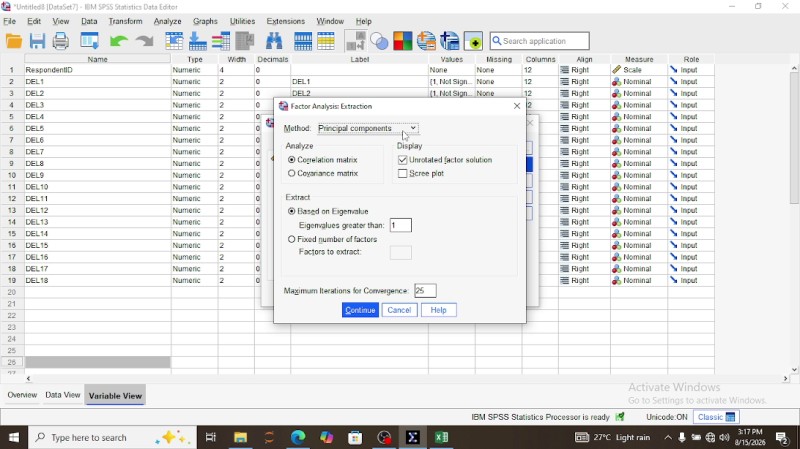This screenshot has height=449, width=800.
Task: Open the volume control in system tray
Action: tap(724, 437)
